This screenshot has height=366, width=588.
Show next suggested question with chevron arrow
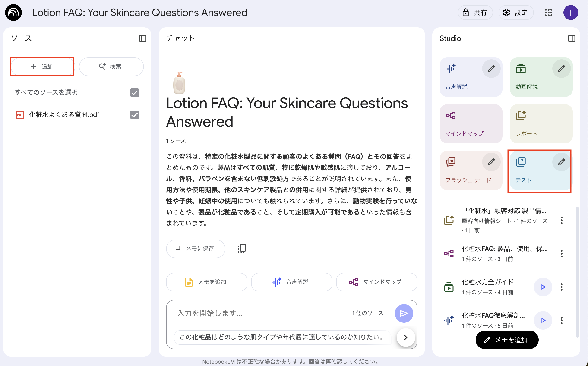click(405, 337)
